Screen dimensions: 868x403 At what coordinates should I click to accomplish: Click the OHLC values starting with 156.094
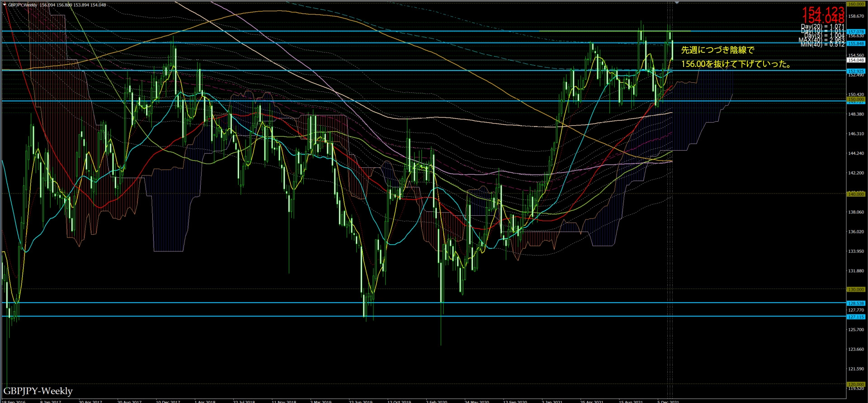(x=73, y=5)
